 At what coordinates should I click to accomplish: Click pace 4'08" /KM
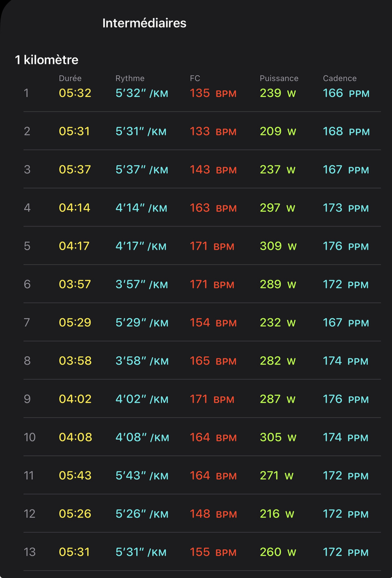(x=142, y=437)
